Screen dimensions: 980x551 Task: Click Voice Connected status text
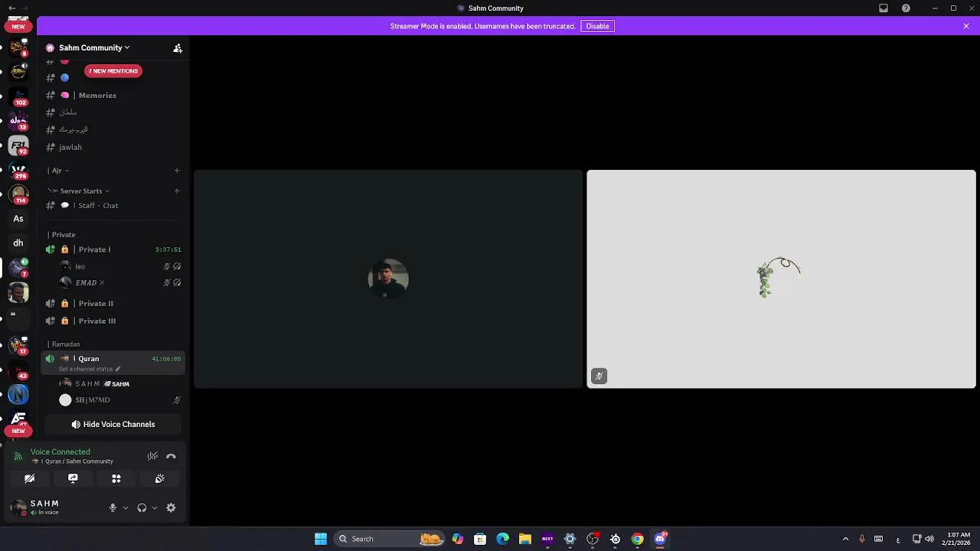(60, 452)
